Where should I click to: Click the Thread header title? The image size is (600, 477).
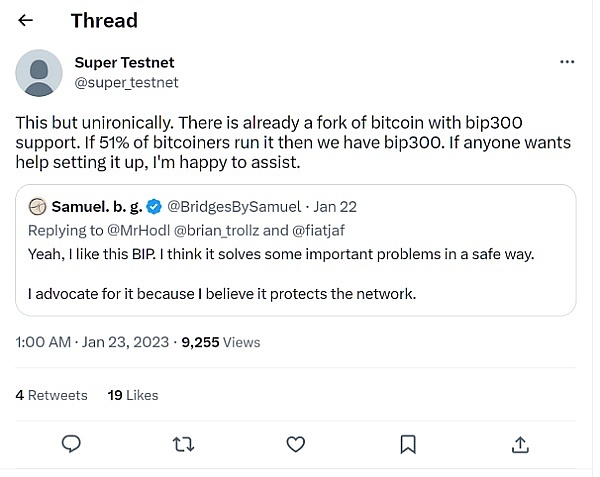coord(104,20)
